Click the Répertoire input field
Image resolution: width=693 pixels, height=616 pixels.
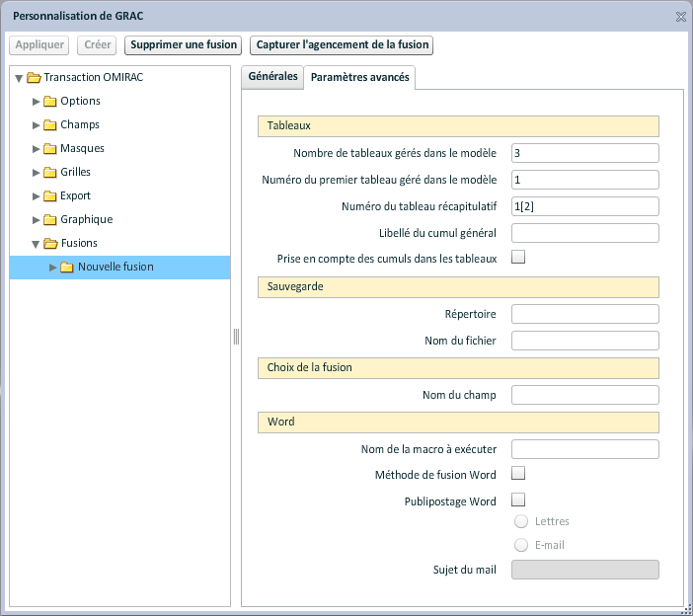click(x=584, y=314)
